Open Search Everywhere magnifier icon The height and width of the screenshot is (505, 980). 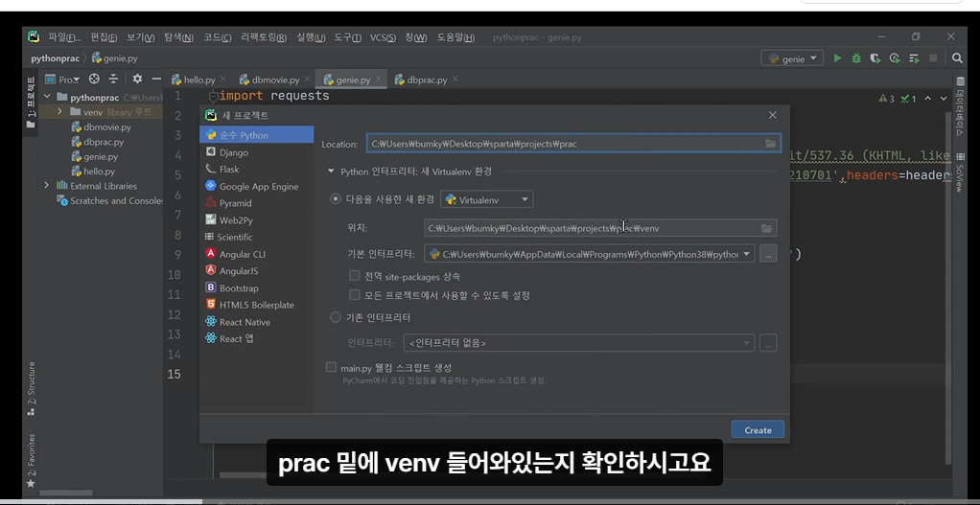pyautogui.click(x=957, y=58)
